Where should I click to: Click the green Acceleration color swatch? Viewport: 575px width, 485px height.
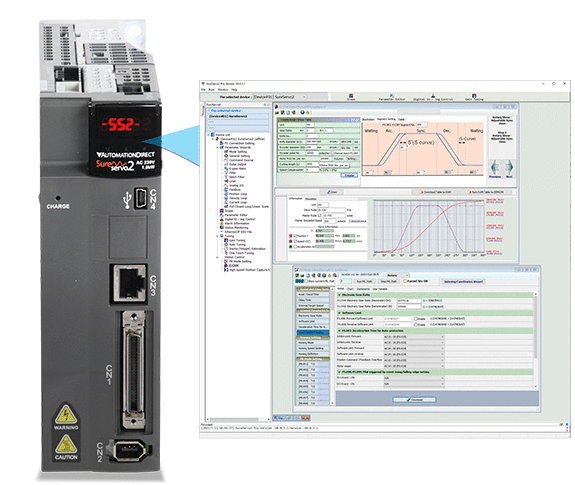pos(291,247)
